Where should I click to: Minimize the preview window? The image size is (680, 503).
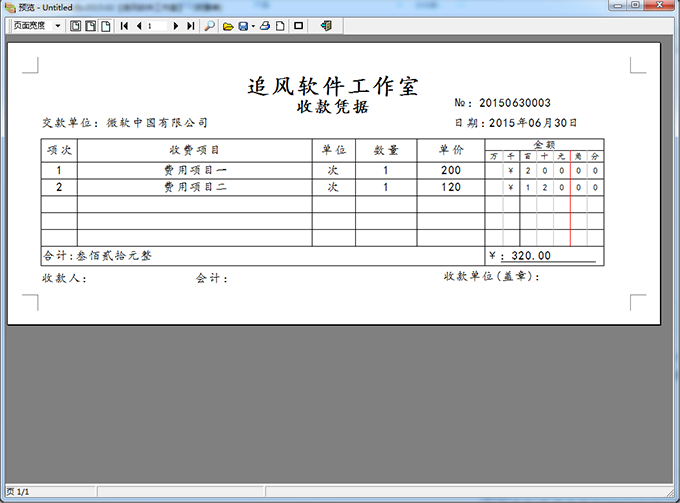[x=618, y=5]
